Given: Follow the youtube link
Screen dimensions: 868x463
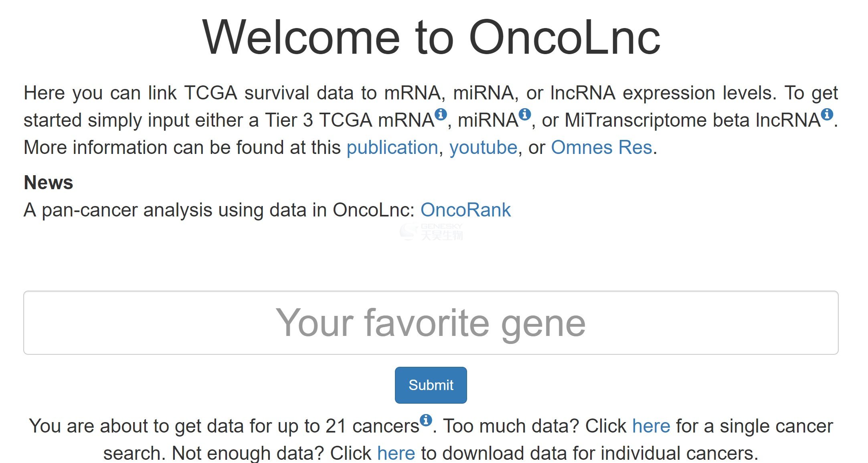Looking at the screenshot, I should tap(484, 147).
